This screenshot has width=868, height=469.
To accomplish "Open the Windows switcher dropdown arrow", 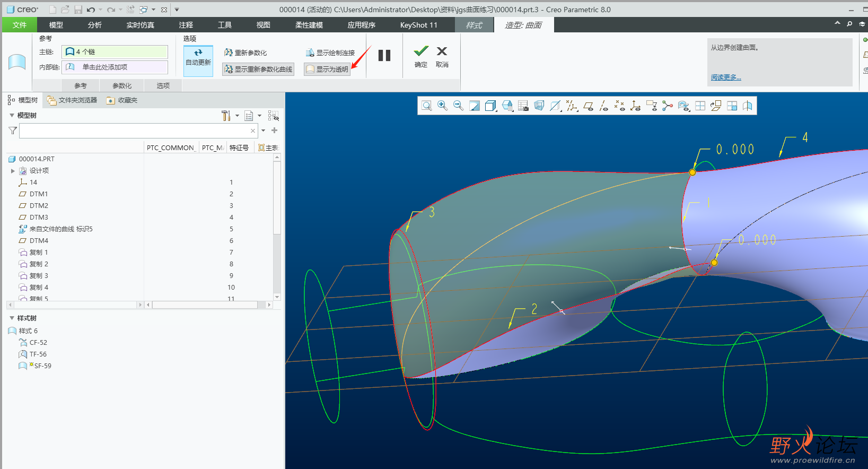I will (153, 10).
